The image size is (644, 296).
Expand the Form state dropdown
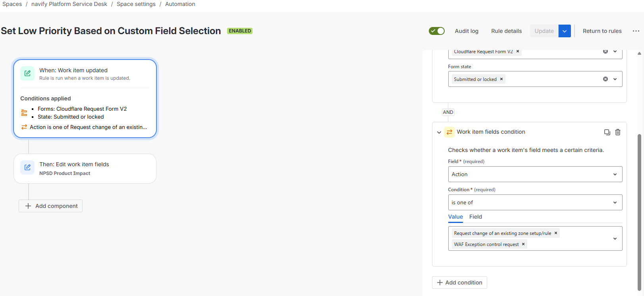tap(615, 79)
